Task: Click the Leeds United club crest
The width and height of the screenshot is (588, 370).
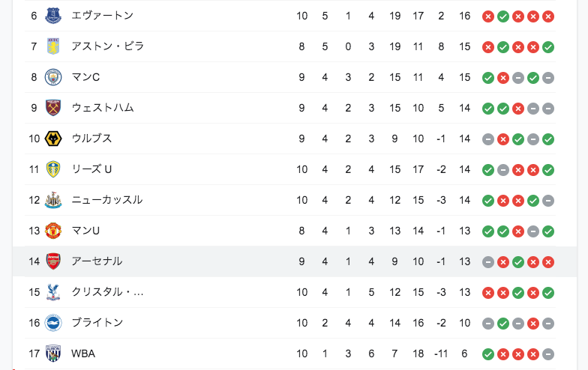Action: [53, 169]
